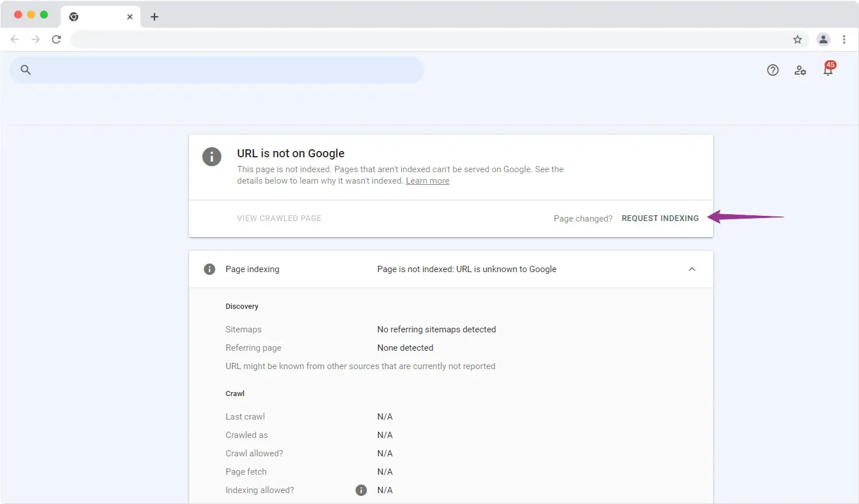The image size is (859, 504).
Task: Click the info icon beside Indexing allowed
Action: 361,490
